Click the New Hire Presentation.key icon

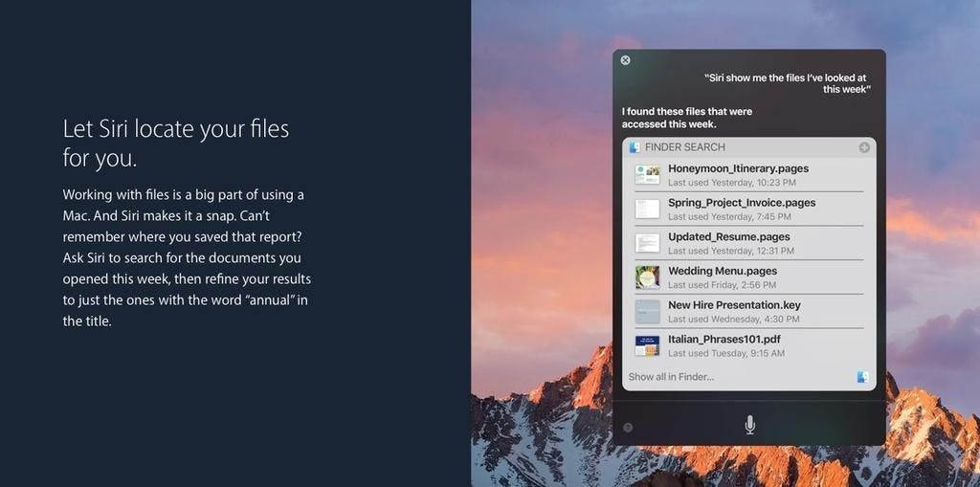click(648, 312)
